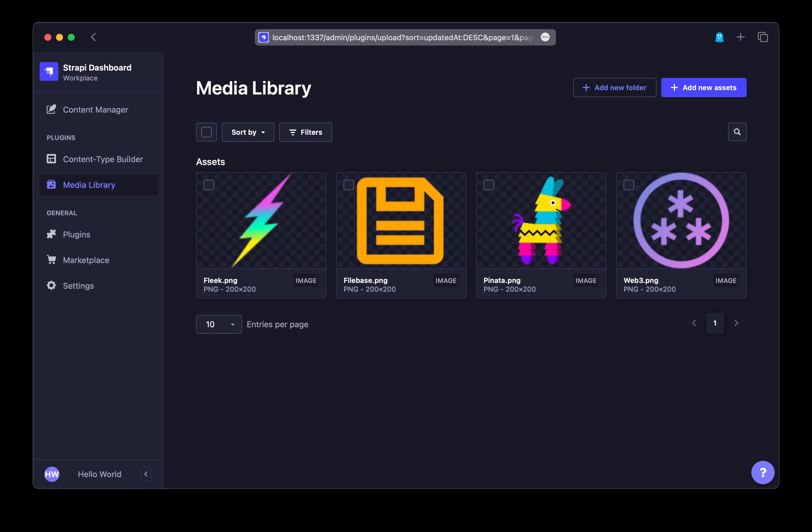The height and width of the screenshot is (532, 812).
Task: Click the IMAGE badge on Fleek.png
Action: [x=306, y=281]
